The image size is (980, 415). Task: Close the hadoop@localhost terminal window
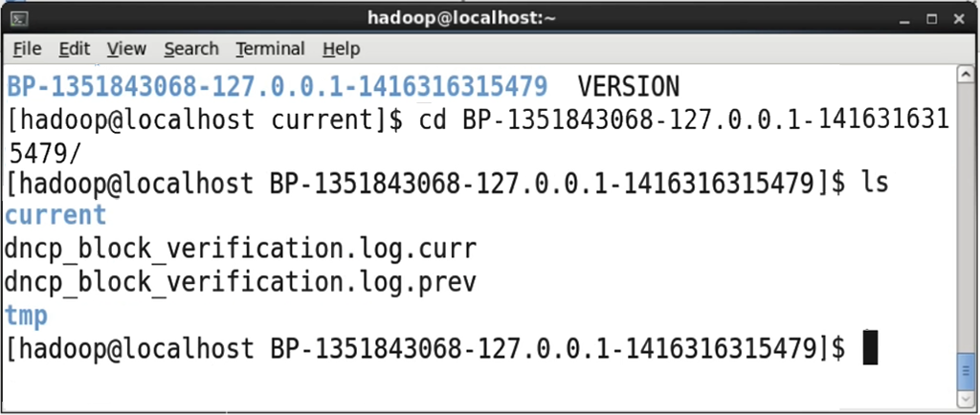pyautogui.click(x=959, y=19)
